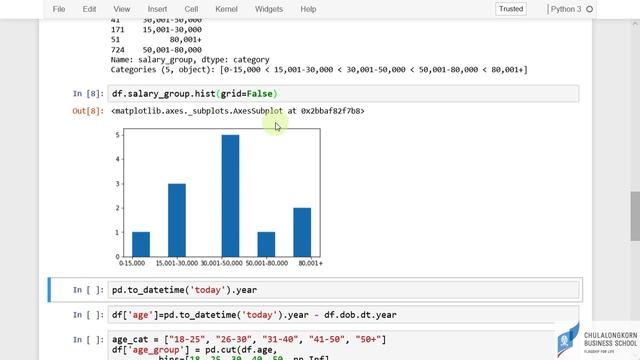Screen dimensions: 640x360
Task: Click the 15,001-30,000 histogram bar
Action: pos(177,220)
